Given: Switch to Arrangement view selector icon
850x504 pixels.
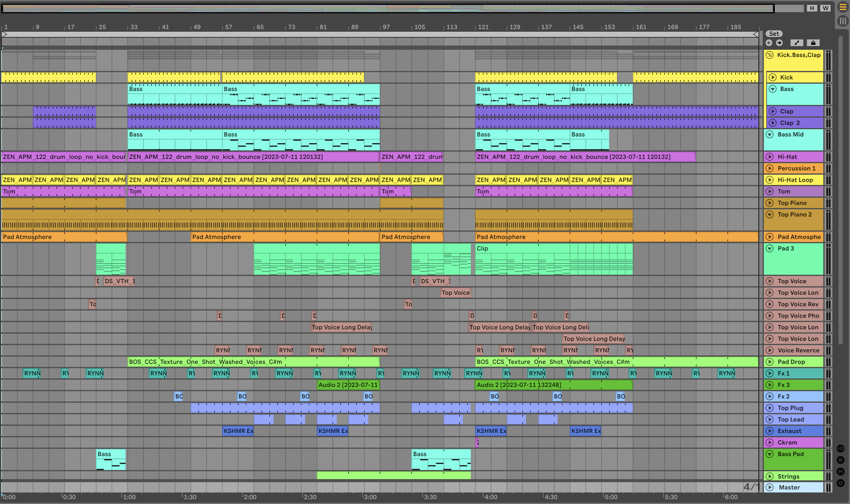Looking at the screenshot, I should coord(843,7).
